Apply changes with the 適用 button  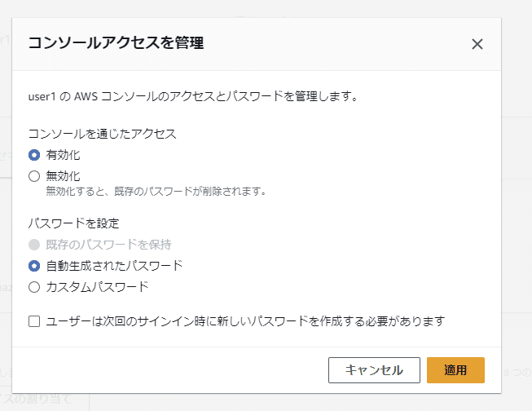click(x=455, y=370)
